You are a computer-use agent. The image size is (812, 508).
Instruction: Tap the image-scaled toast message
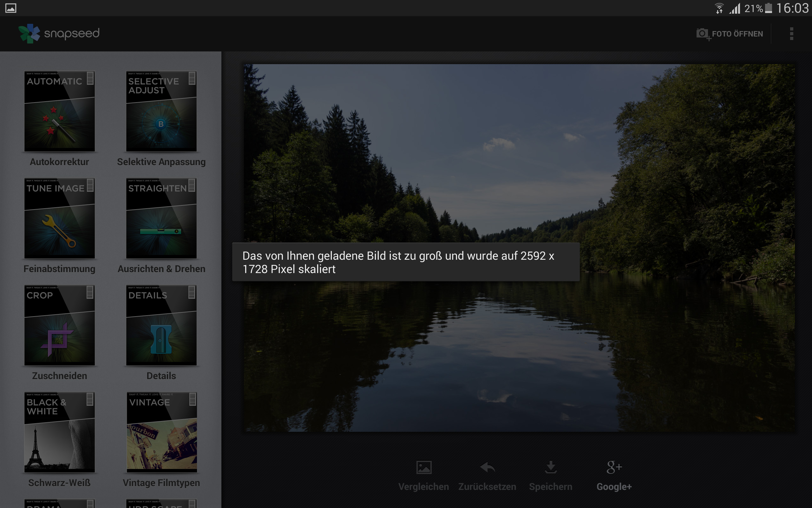[406, 262]
